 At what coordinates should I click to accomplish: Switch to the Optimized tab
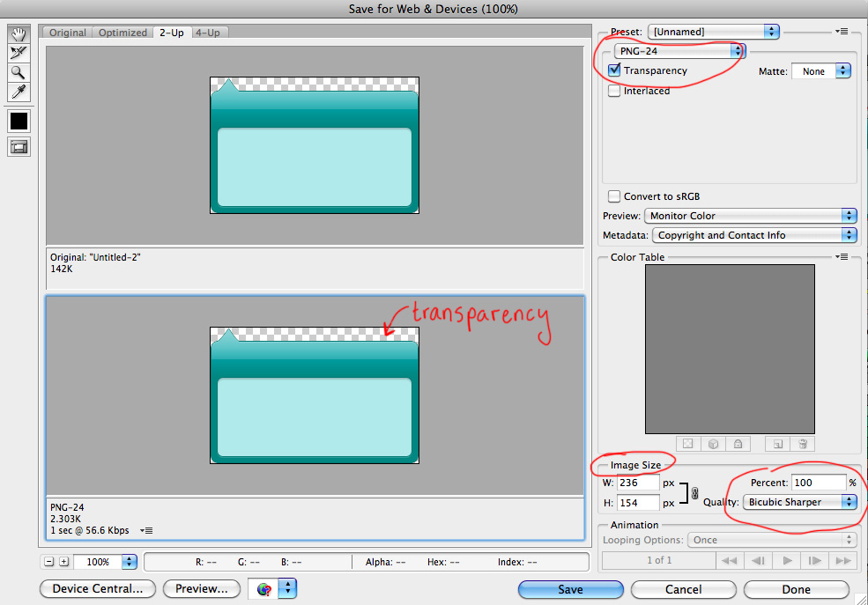[x=122, y=33]
